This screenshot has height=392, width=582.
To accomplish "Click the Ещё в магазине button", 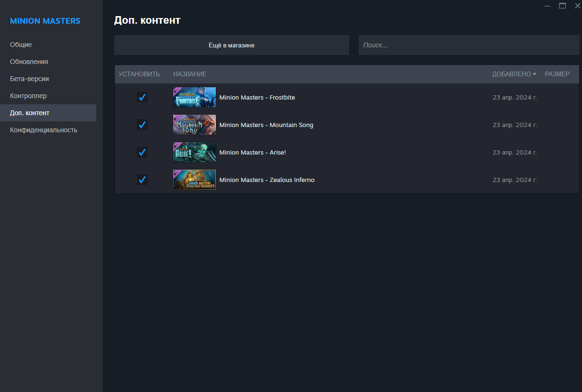I will 231,45.
